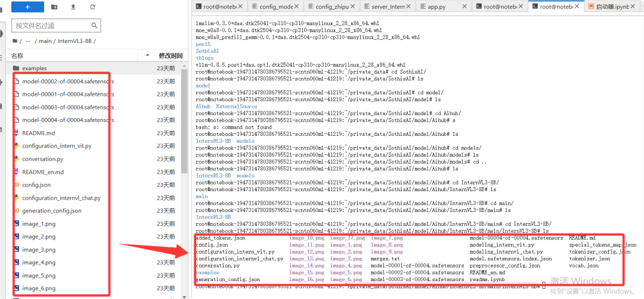Viewport: 644px width, 299px height.
Task: Switch to the config_zhipu tab
Action: [x=332, y=6]
